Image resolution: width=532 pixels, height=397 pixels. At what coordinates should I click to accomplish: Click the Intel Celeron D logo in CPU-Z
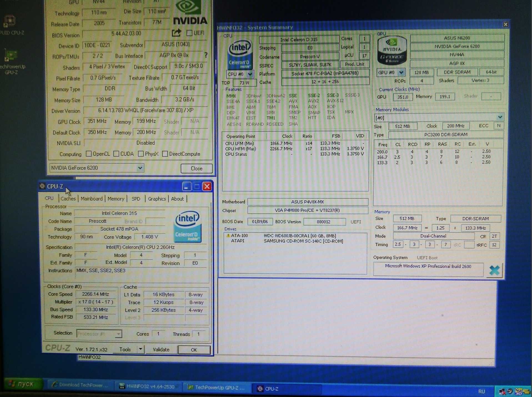pos(187,227)
